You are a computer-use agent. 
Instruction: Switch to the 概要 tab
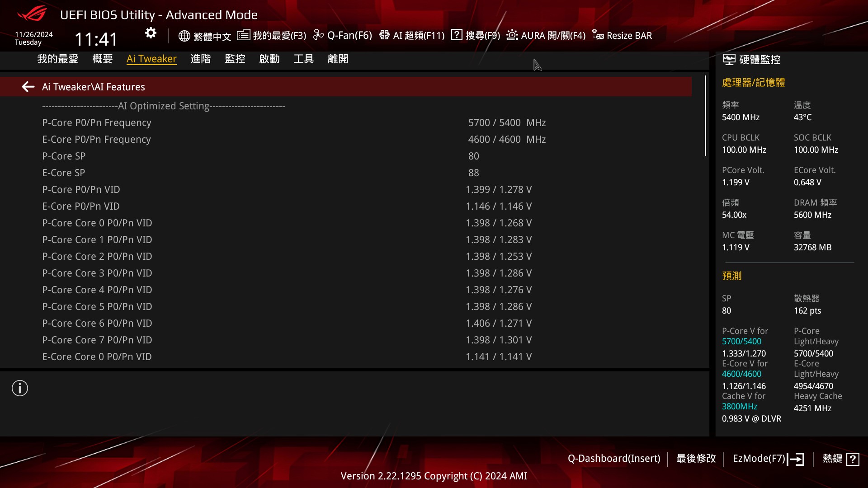point(103,59)
